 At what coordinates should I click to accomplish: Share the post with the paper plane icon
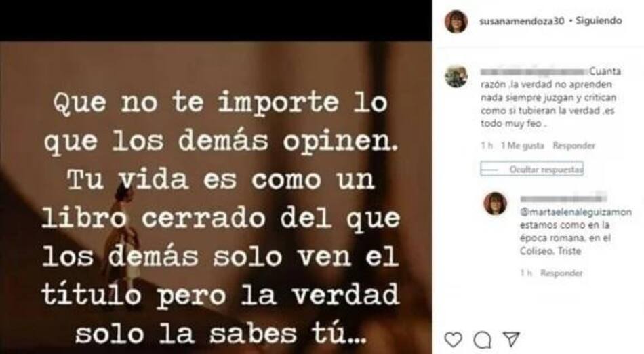(x=512, y=339)
